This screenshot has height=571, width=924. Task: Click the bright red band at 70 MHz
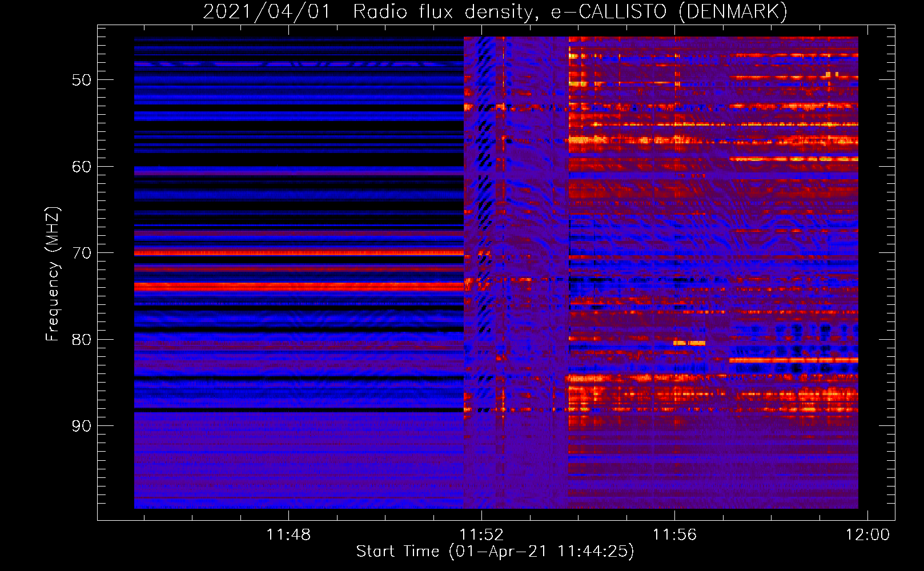point(299,252)
